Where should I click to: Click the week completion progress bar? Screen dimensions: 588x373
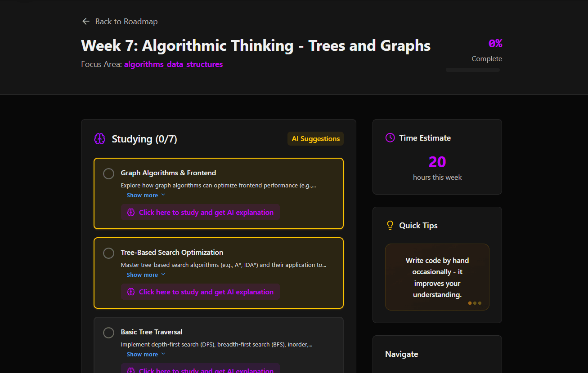(472, 70)
